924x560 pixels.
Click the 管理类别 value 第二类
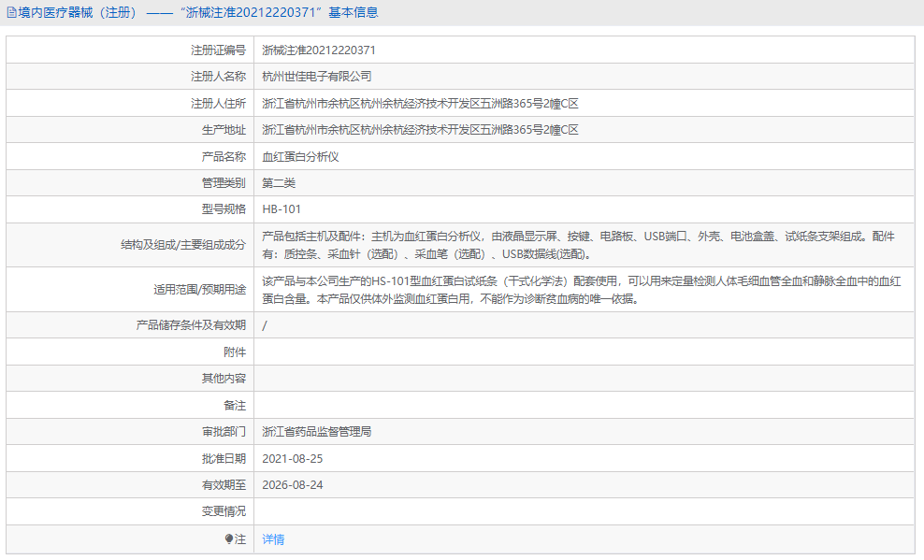281,182
